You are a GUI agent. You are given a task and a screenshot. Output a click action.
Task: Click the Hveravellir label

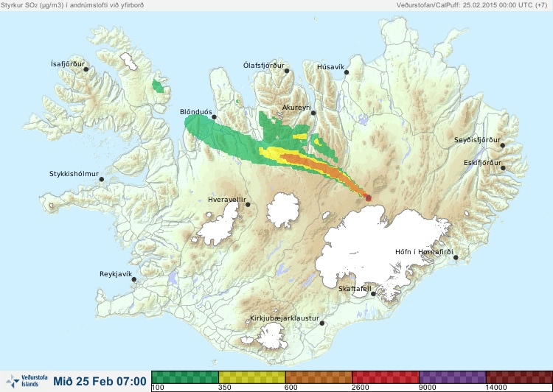pos(227,200)
